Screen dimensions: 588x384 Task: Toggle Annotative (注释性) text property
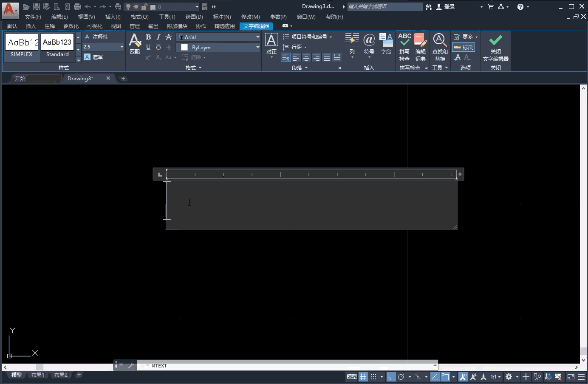click(x=97, y=37)
